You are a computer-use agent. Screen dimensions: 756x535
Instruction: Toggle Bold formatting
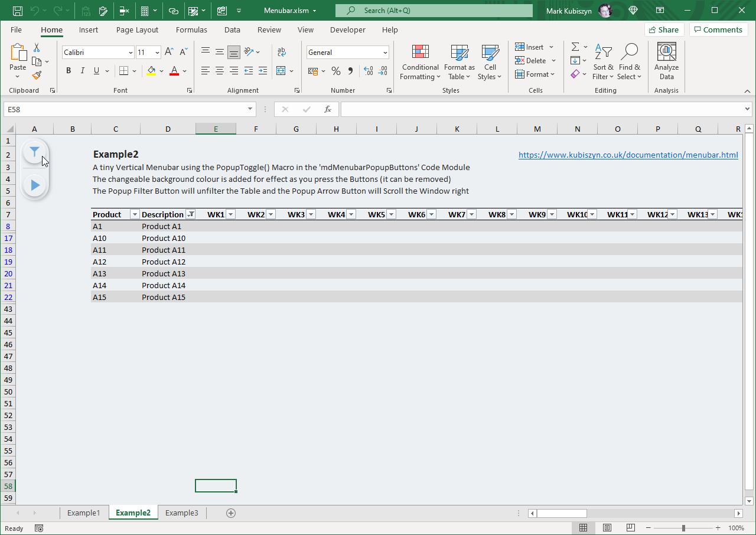click(69, 71)
